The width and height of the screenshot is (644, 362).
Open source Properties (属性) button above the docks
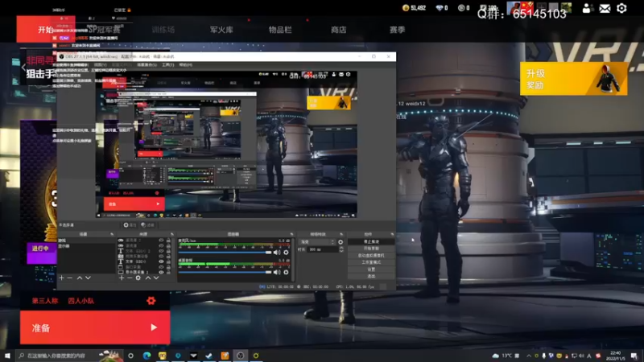(x=130, y=225)
